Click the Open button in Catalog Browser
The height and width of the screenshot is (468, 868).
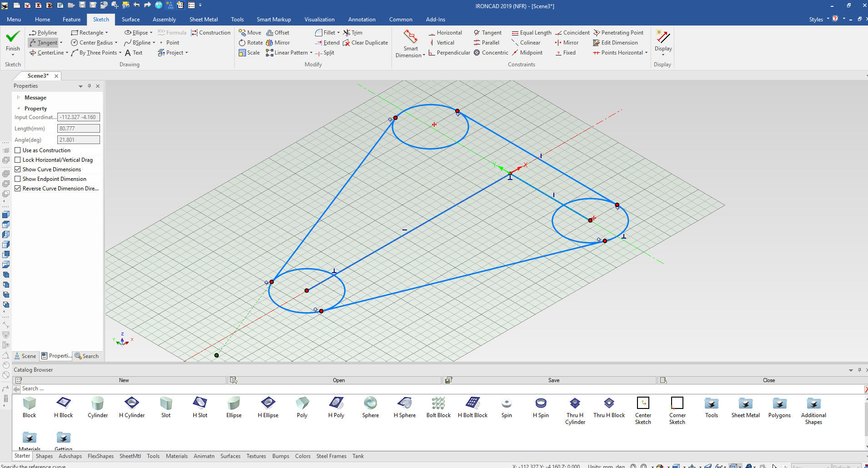(x=338, y=380)
